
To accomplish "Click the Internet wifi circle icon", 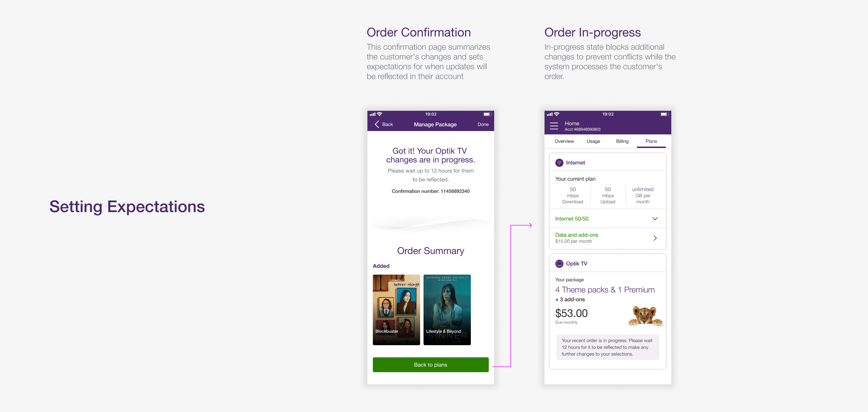I will 559,163.
